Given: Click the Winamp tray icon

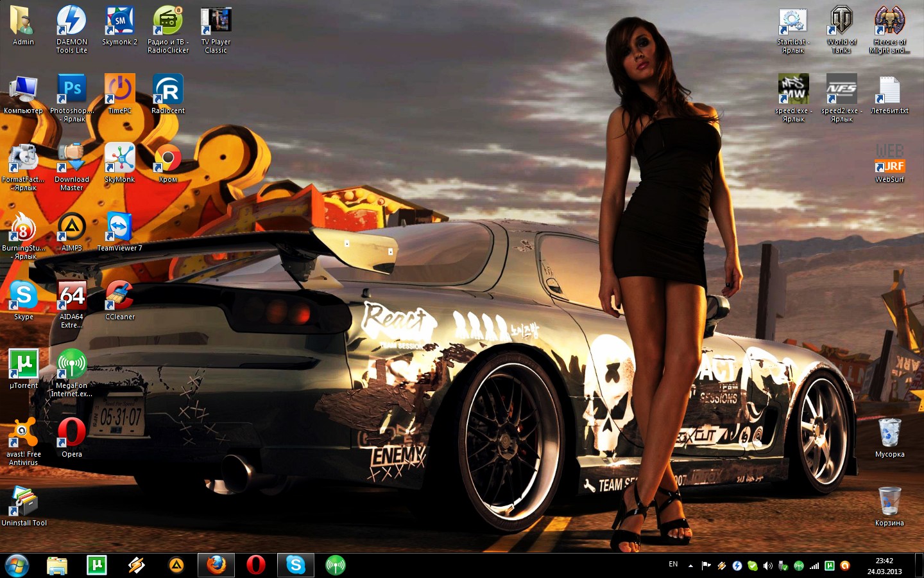Looking at the screenshot, I should coord(722,566).
